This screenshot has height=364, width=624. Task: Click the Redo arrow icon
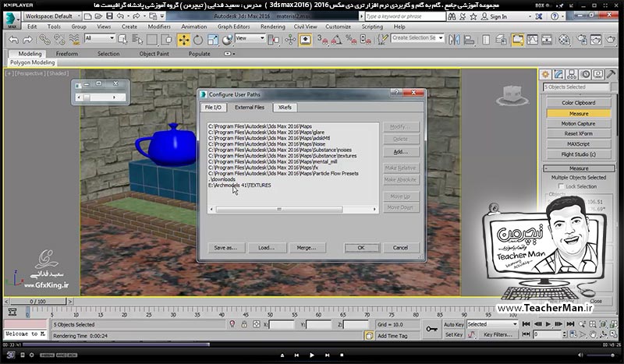click(x=27, y=40)
